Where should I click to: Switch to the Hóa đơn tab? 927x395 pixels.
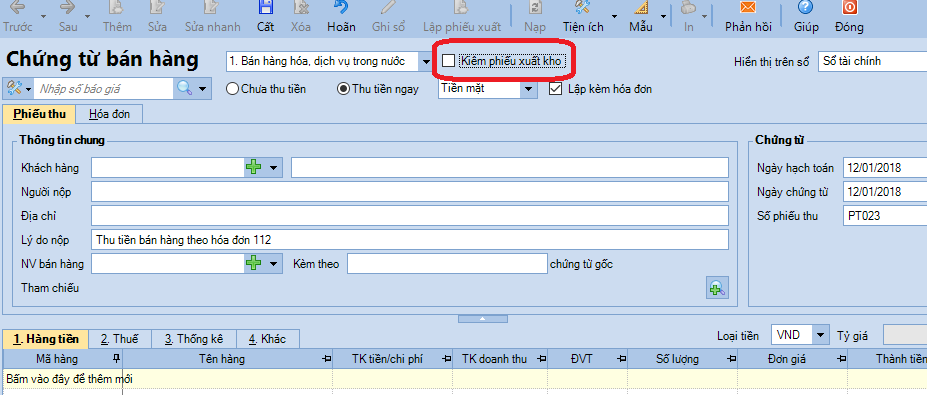click(x=109, y=114)
